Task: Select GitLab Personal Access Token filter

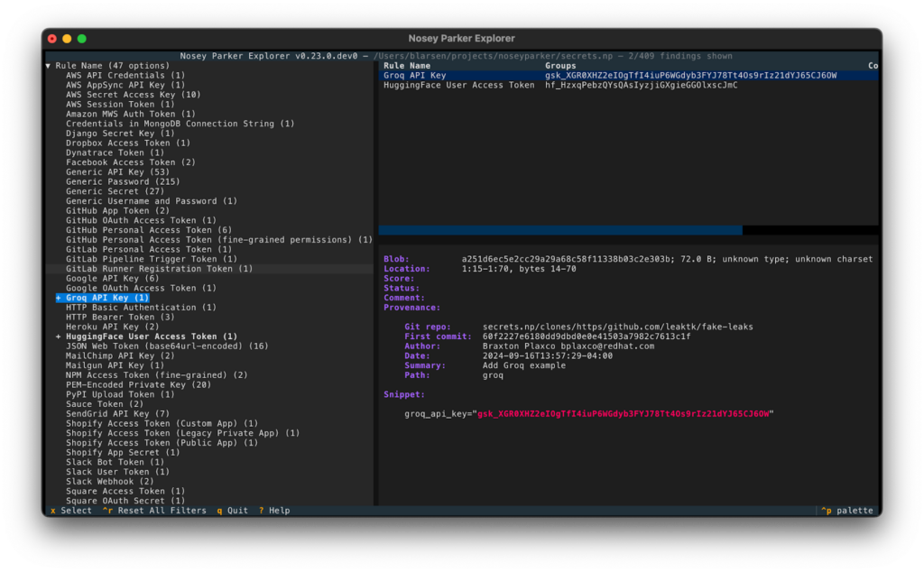Action: tap(149, 249)
